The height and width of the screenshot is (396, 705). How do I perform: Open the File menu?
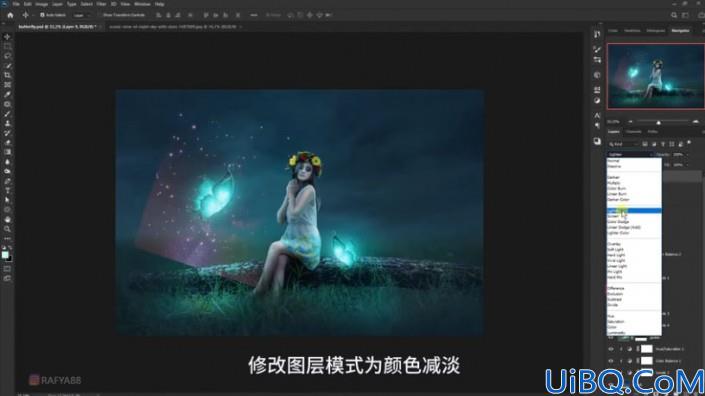[16, 4]
